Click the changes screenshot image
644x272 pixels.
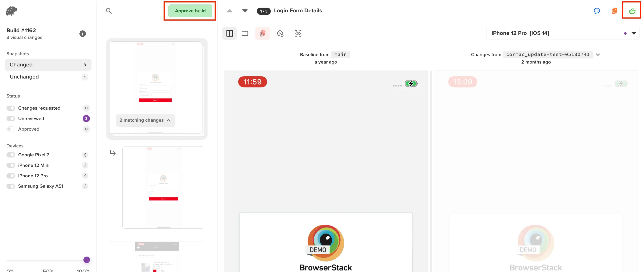[536, 171]
